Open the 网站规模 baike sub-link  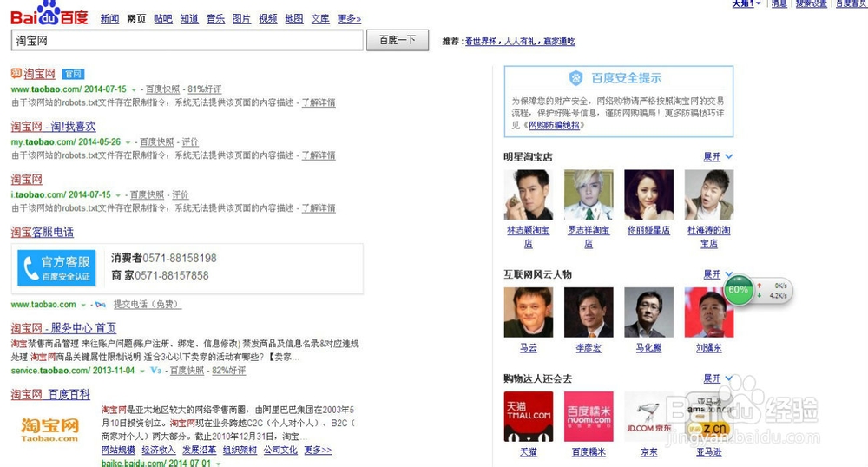coord(118,450)
